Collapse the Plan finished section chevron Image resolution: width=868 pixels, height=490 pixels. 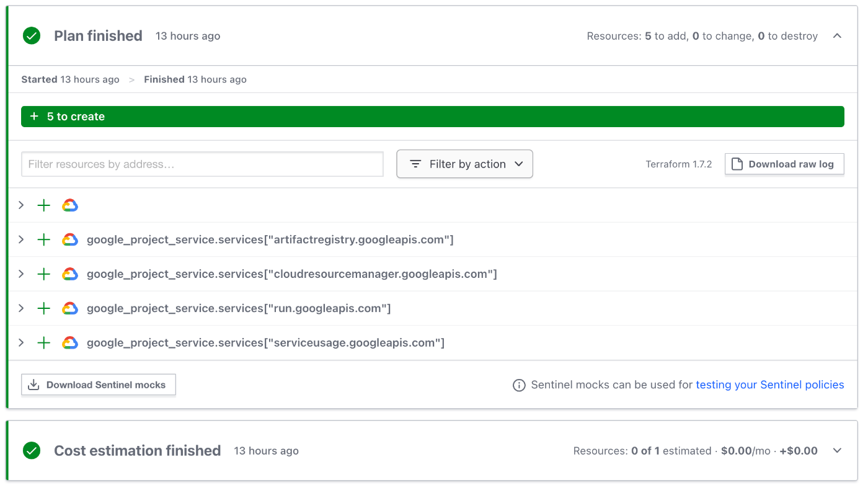coord(837,36)
